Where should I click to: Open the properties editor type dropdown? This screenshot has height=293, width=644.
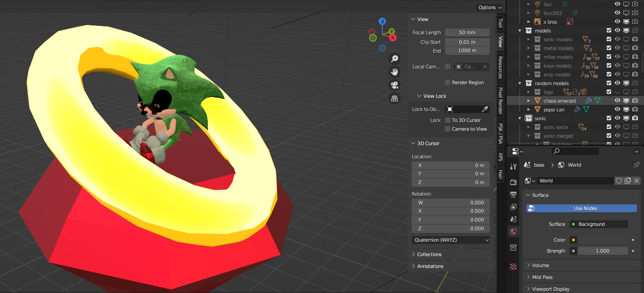518,151
